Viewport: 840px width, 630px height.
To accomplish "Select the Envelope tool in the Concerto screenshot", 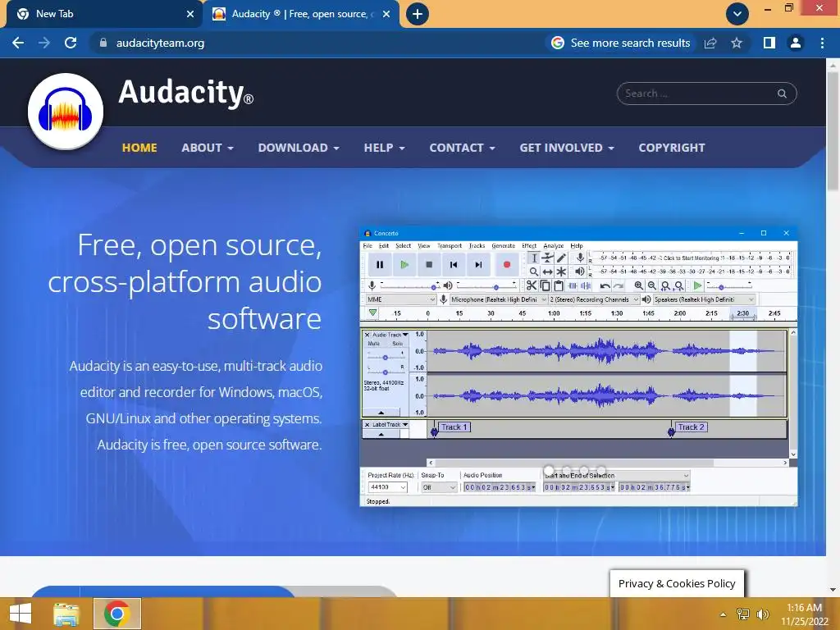I will pos(547,258).
